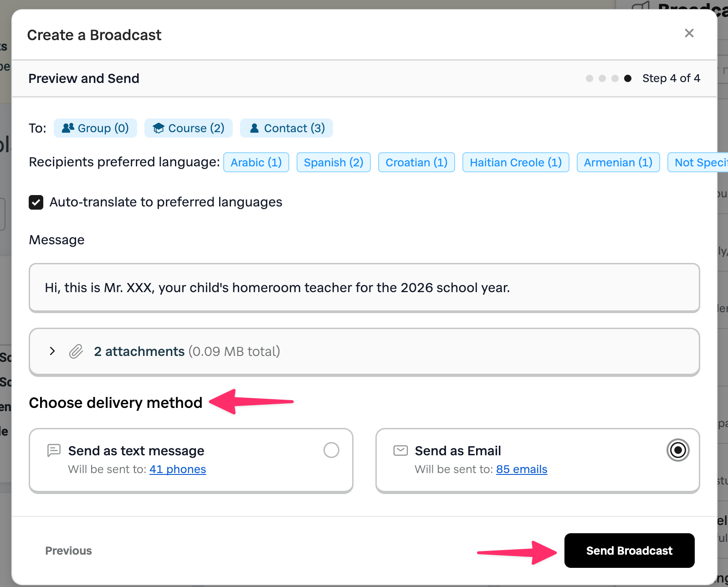
Task: Select the Spanish (2) language tag
Action: click(333, 162)
